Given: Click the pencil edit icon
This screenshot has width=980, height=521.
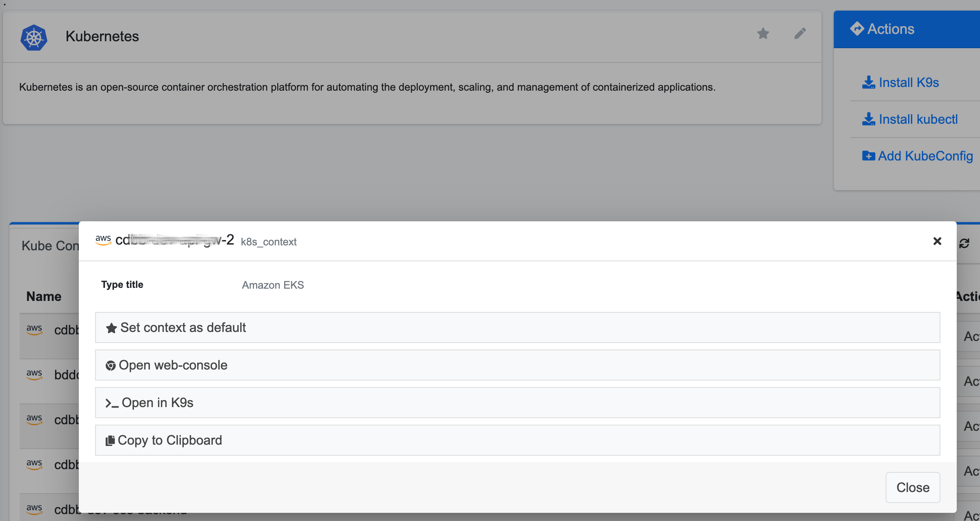Looking at the screenshot, I should click(800, 33).
